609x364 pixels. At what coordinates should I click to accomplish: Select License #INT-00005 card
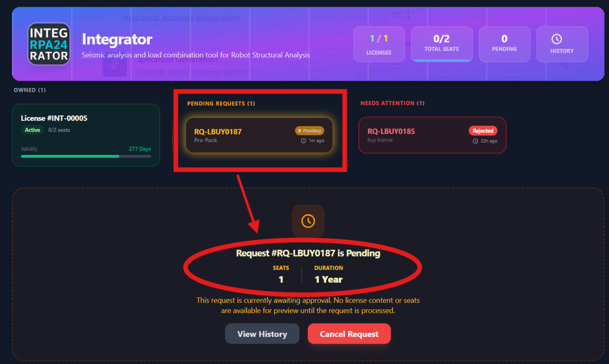[86, 135]
